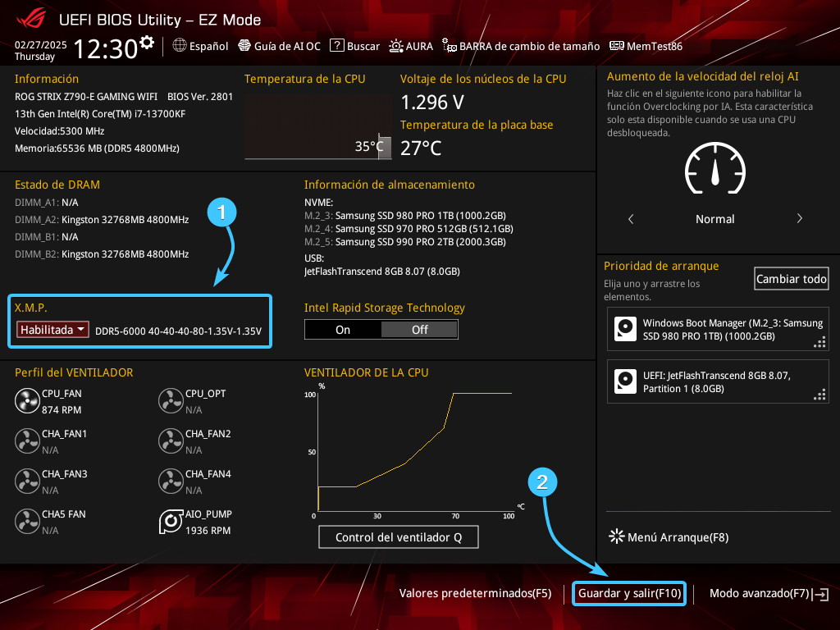Select the UEFI JetFlashTranscend boot entry

718,381
